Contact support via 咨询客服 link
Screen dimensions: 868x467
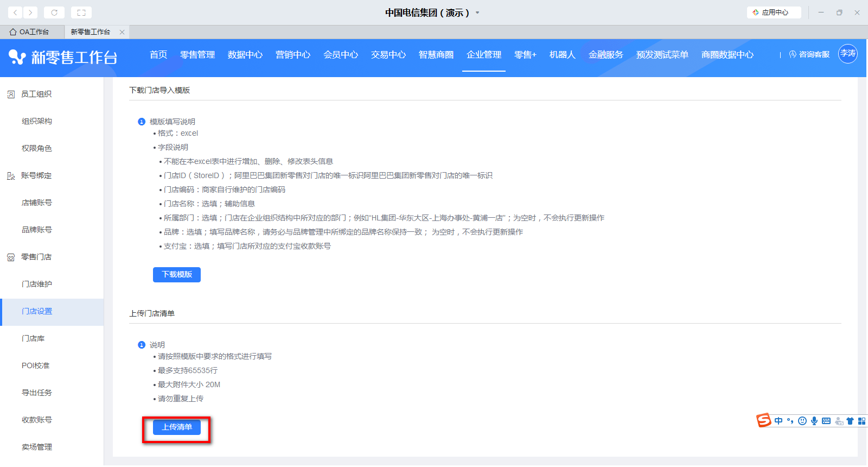tap(809, 54)
